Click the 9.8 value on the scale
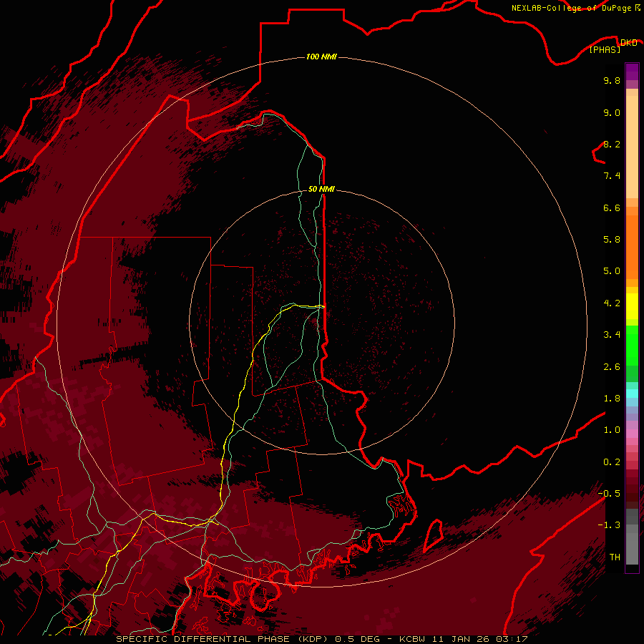Viewport: 644px width, 644px height. click(612, 80)
